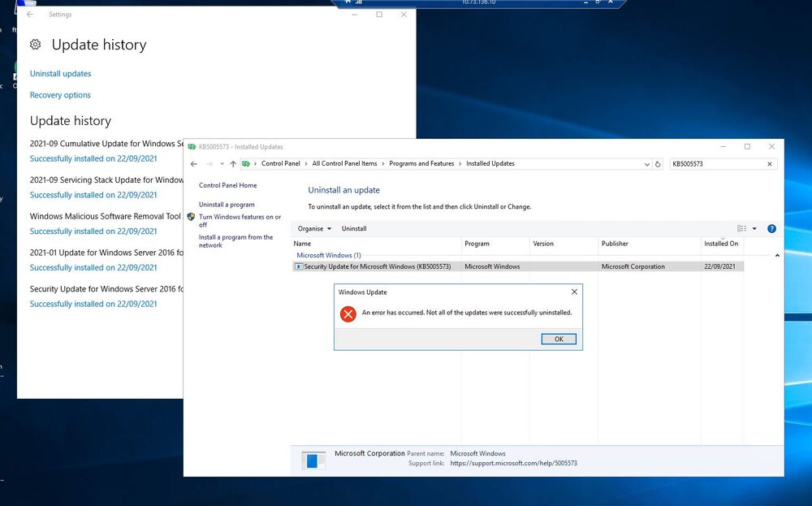Screen dimensions: 812x506
Task: Expand the address bar history dropdown
Action: pyautogui.click(x=647, y=164)
